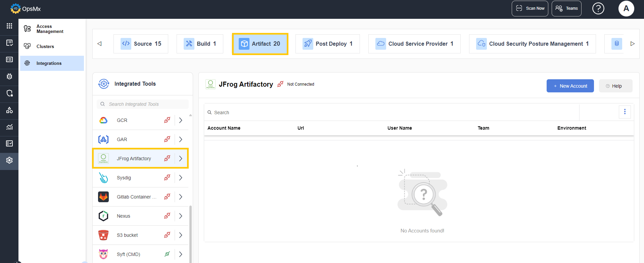Open the apps grid icon in sidebar
Image resolution: width=644 pixels, height=263 pixels.
pos(9,26)
